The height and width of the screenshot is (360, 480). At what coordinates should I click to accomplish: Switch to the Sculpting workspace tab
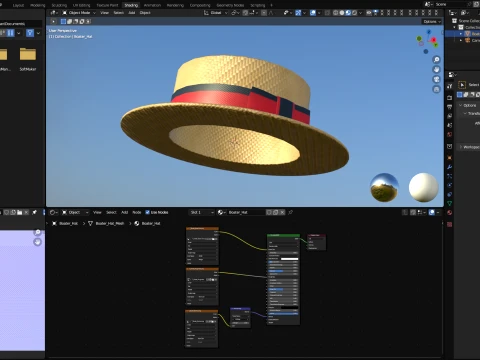point(59,5)
